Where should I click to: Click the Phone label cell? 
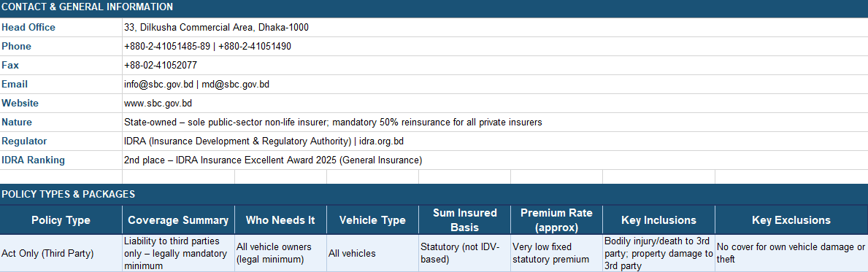(x=61, y=47)
